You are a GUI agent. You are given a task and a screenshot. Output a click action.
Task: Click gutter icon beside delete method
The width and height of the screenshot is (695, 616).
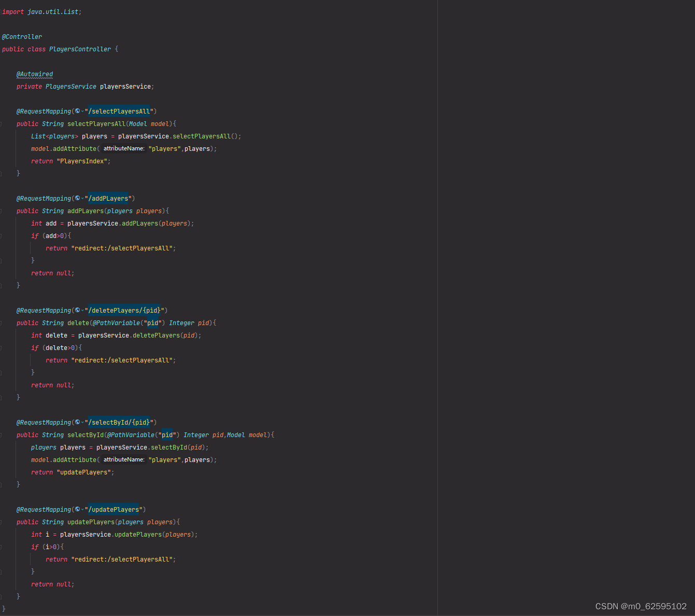point(2,323)
